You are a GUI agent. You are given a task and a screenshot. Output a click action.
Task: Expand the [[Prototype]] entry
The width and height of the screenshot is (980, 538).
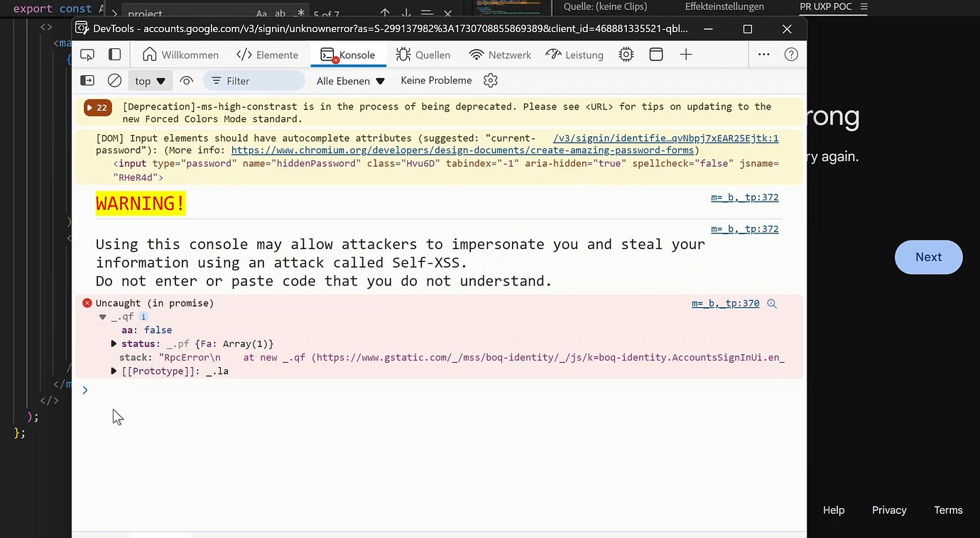tap(114, 370)
